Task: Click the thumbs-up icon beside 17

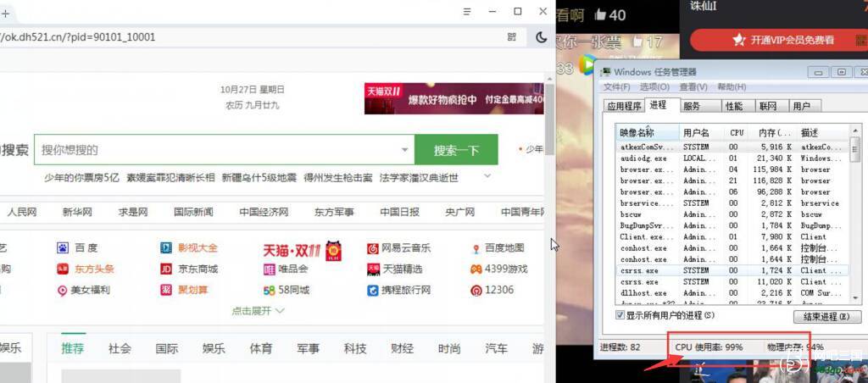Action: pyautogui.click(x=637, y=41)
